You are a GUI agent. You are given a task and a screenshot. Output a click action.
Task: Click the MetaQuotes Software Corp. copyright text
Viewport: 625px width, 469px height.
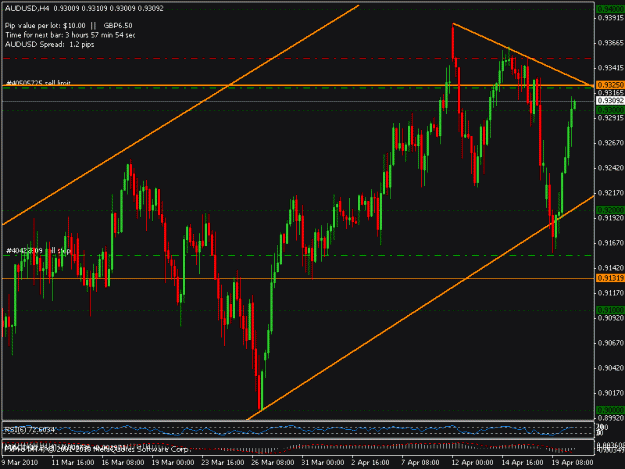point(96,449)
